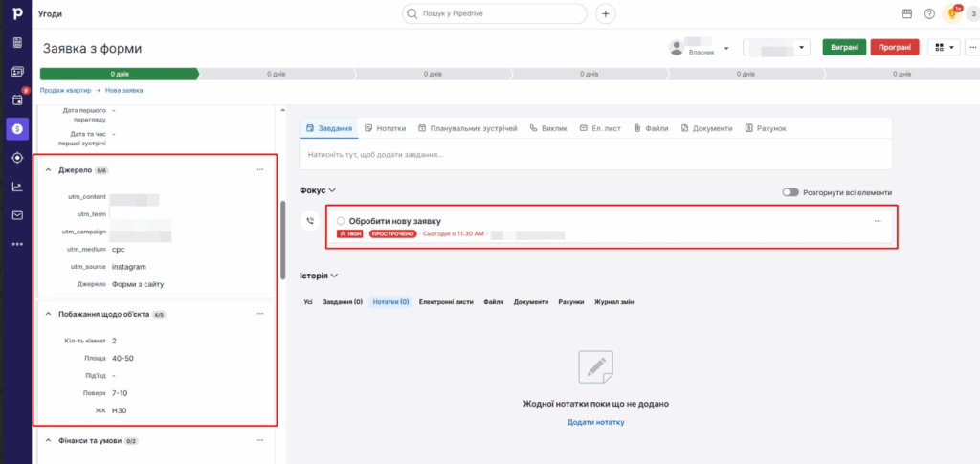Open the Contacts sidebar icon
The width and height of the screenshot is (980, 464).
click(17, 71)
